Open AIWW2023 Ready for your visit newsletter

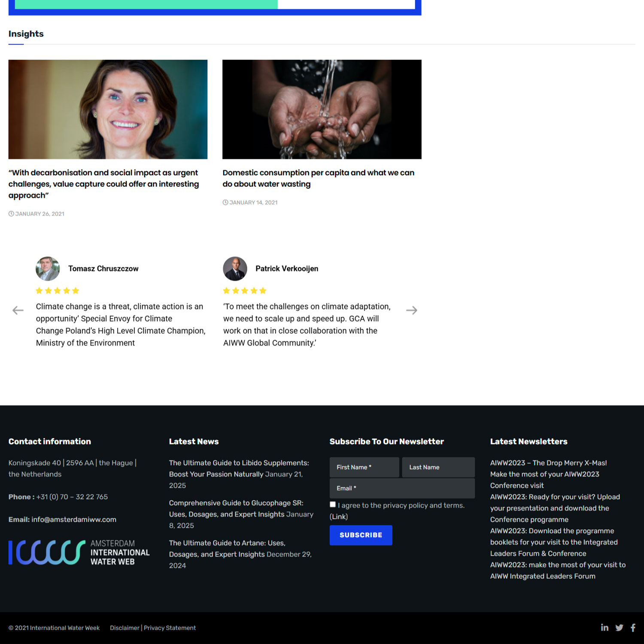click(555, 508)
